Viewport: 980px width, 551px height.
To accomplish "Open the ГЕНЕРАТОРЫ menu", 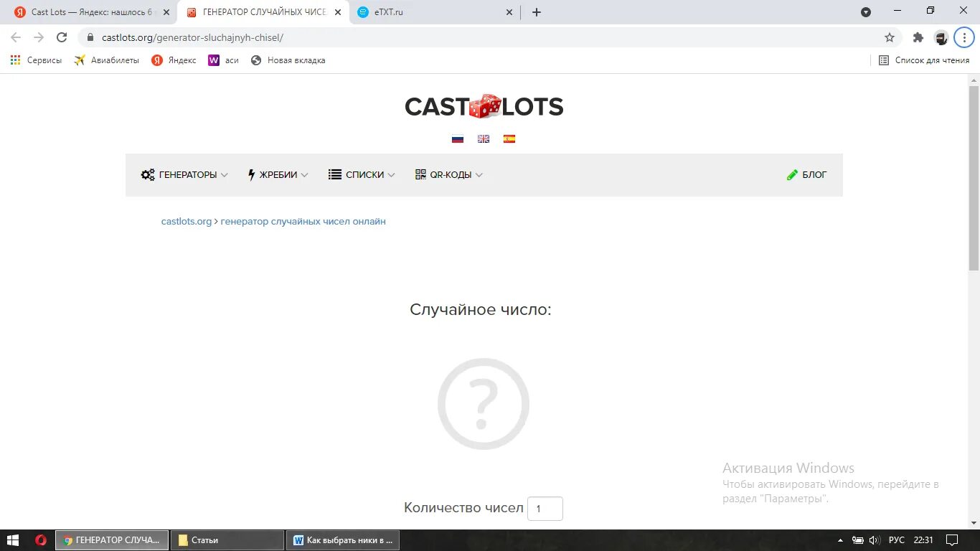I will click(x=184, y=174).
